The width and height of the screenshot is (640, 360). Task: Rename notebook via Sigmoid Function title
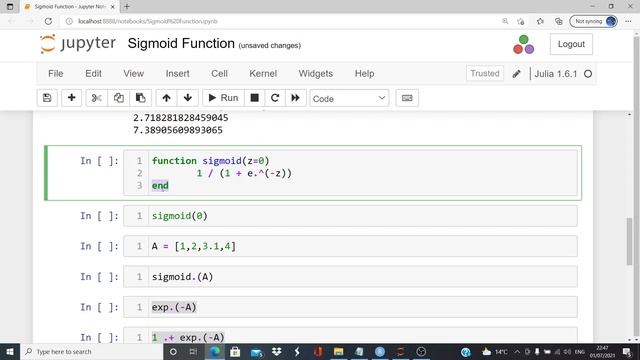(181, 43)
